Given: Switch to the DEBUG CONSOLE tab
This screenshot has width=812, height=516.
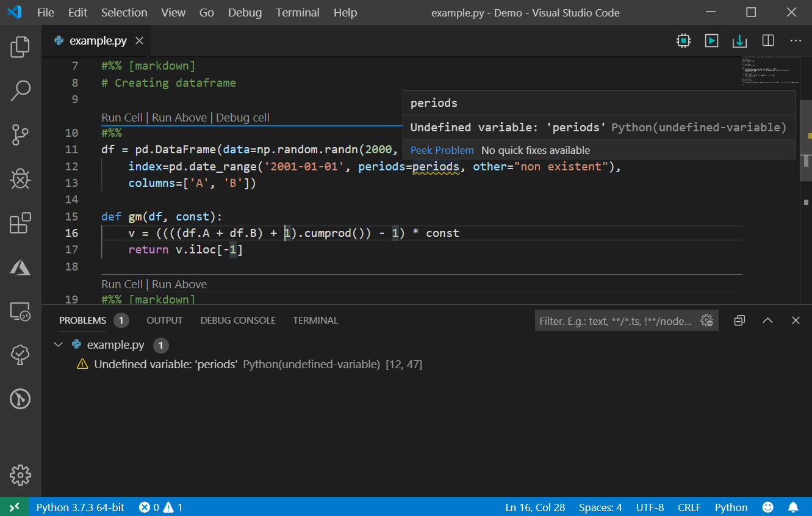Looking at the screenshot, I should 238,321.
